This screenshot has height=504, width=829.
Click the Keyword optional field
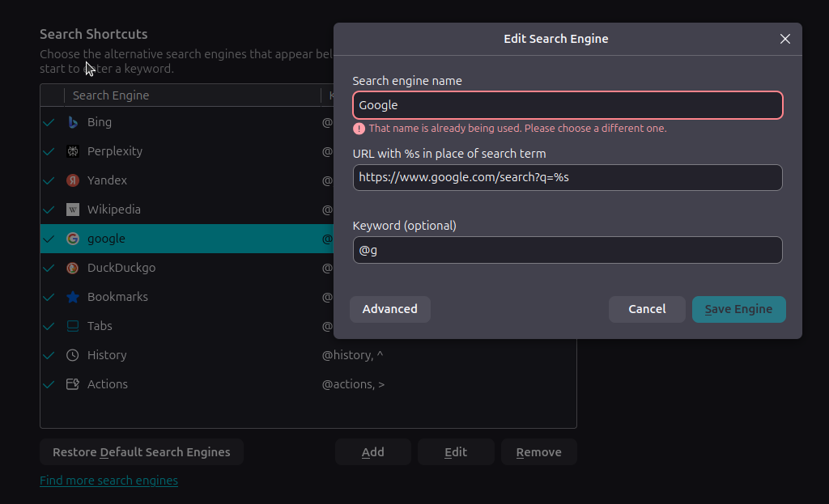tap(568, 250)
